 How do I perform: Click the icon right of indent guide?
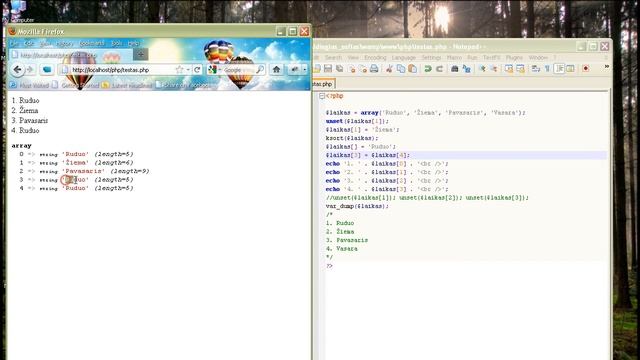(570, 69)
